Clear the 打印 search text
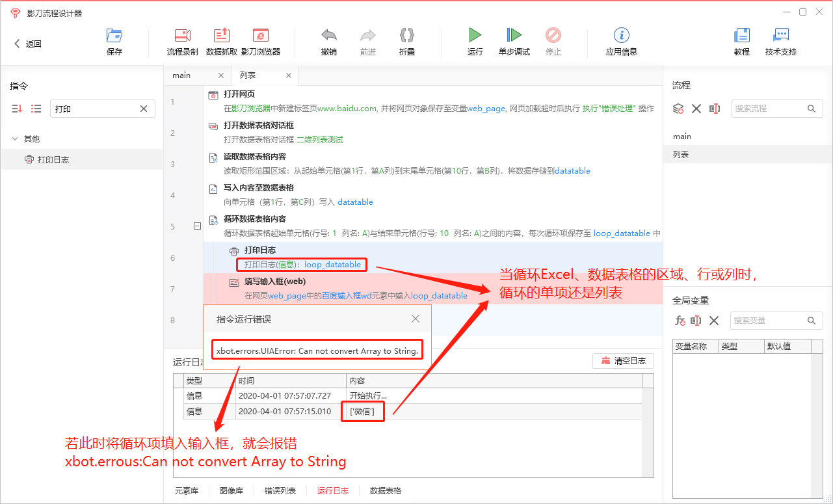Image resolution: width=833 pixels, height=504 pixels. 144,109
